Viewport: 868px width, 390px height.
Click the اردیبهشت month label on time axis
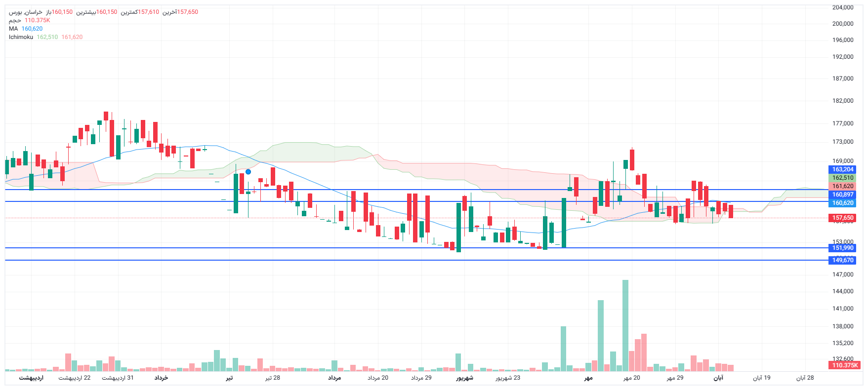pyautogui.click(x=31, y=378)
